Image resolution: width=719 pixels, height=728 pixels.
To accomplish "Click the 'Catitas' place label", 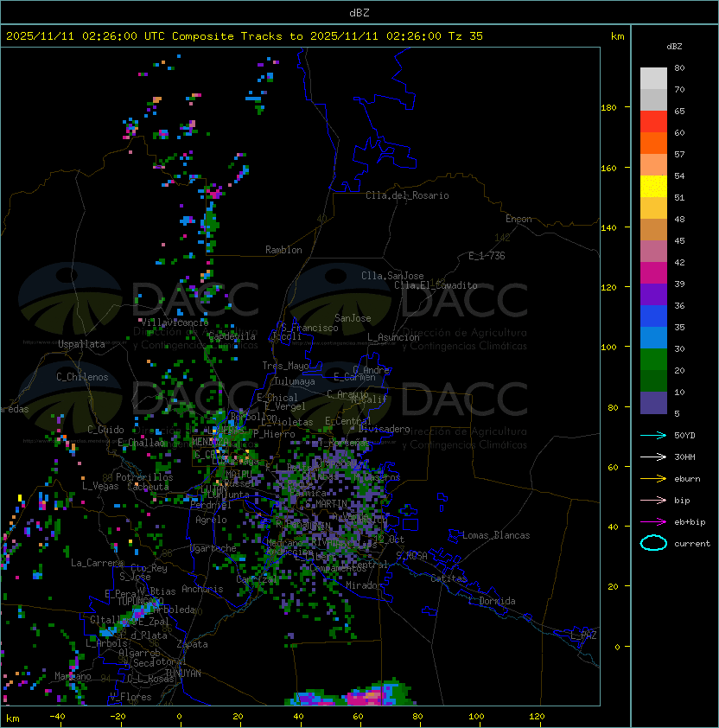I will (x=449, y=578).
